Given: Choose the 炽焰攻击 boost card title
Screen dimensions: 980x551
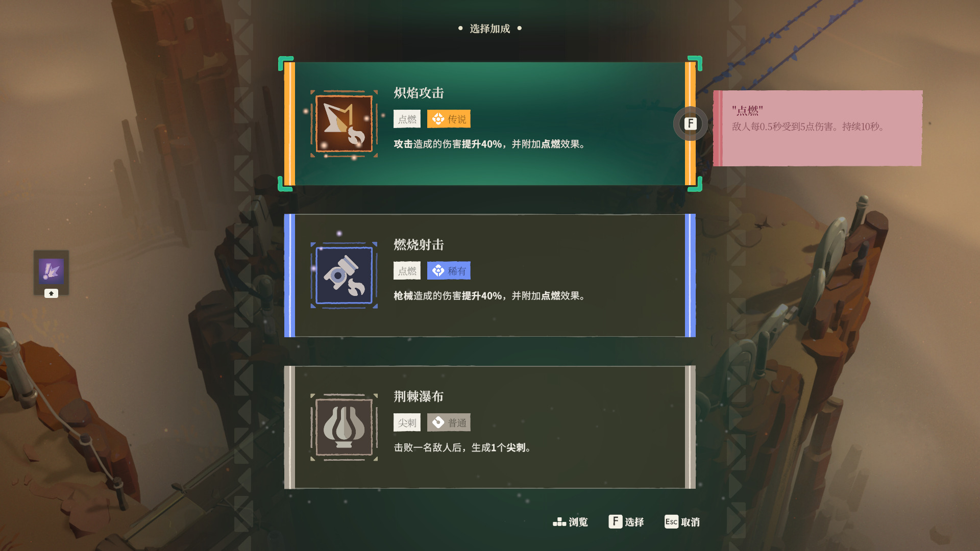Looking at the screenshot, I should click(419, 93).
